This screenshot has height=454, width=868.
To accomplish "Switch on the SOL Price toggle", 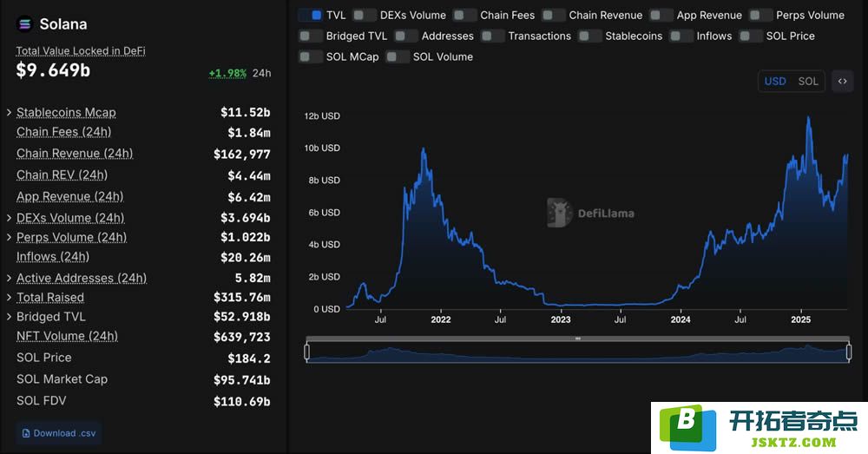I will tap(751, 36).
